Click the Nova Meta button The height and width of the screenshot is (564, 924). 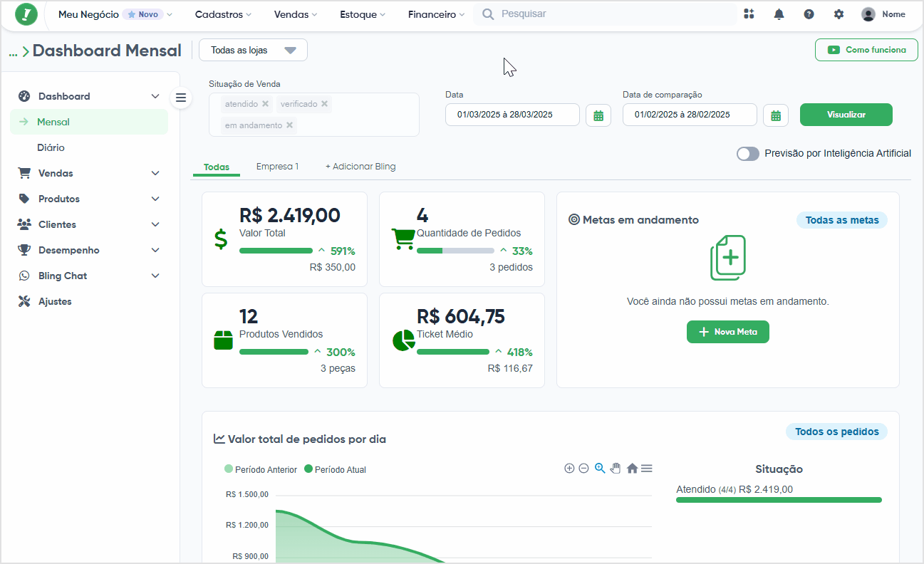tap(728, 332)
